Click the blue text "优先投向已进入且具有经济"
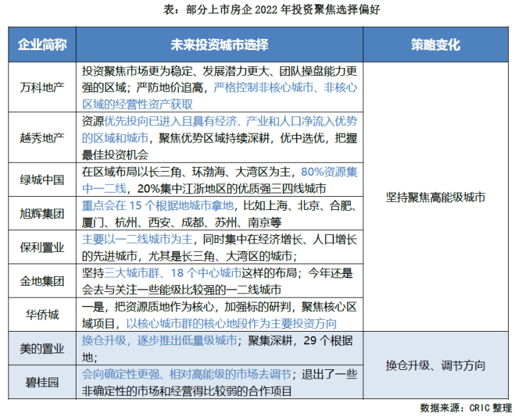515x420 pixels. 171,122
